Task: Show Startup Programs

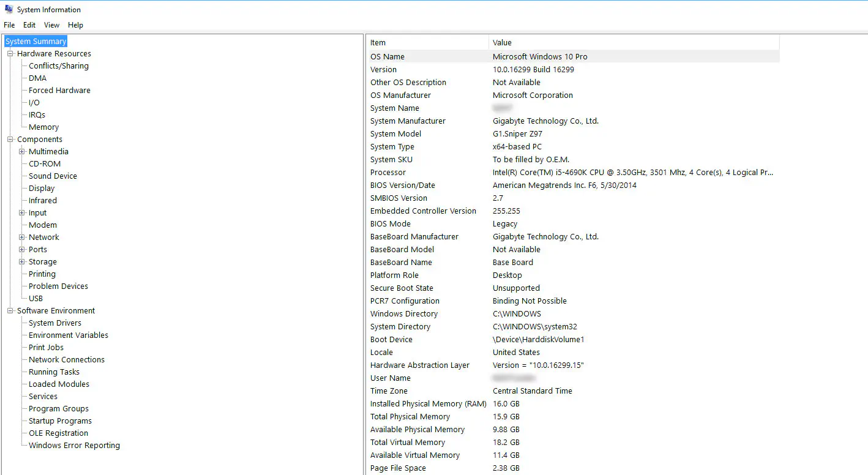Action: coord(60,421)
